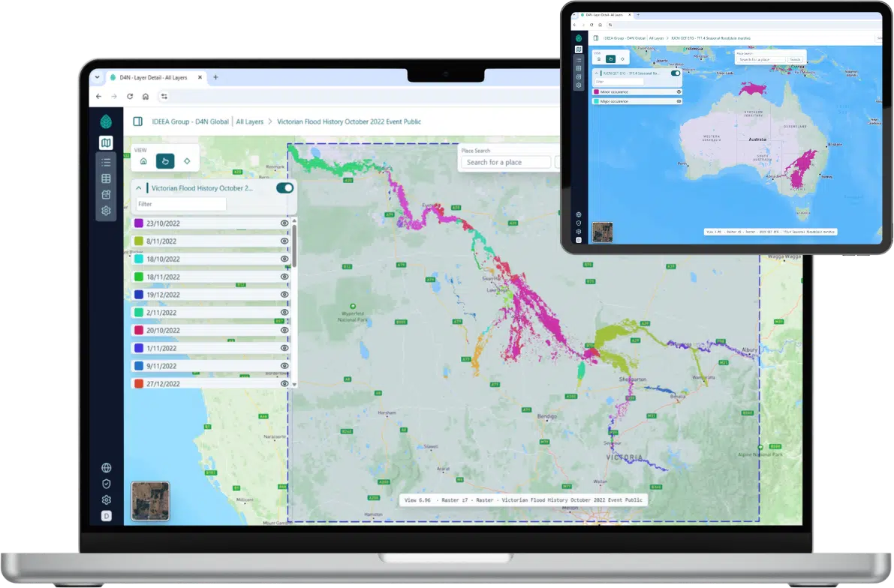This screenshot has width=894, height=588.
Task: Open the package box icon in laptop sidebar
Action: pos(106,195)
